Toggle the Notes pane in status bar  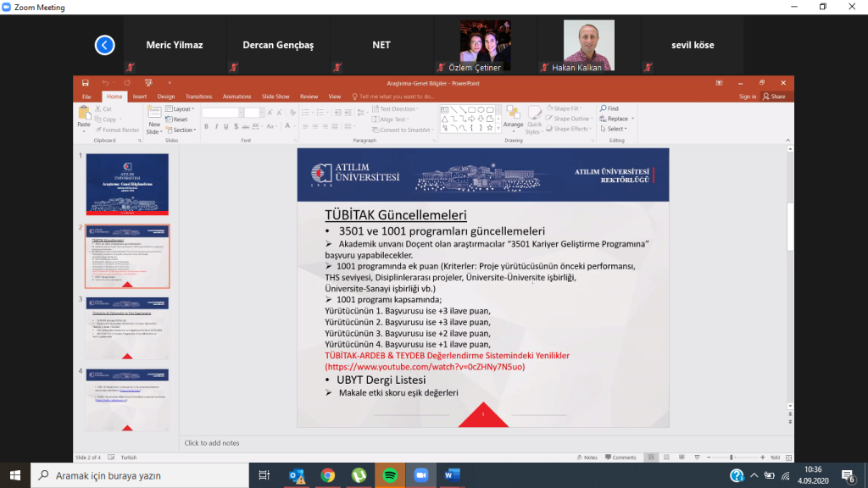587,457
